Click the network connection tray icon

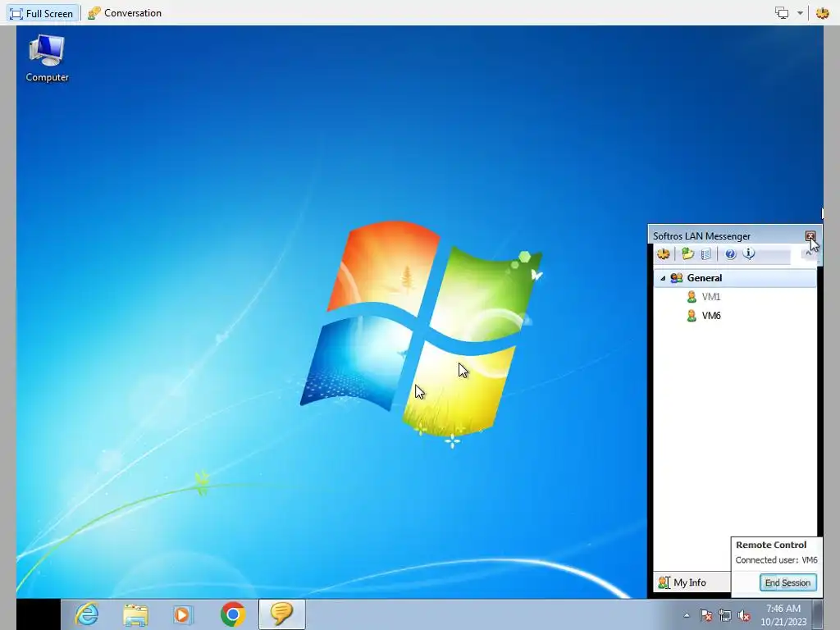(725, 615)
